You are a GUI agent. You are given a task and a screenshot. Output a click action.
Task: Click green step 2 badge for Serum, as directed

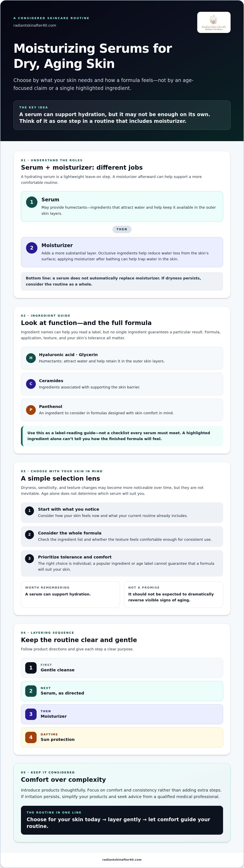click(31, 691)
